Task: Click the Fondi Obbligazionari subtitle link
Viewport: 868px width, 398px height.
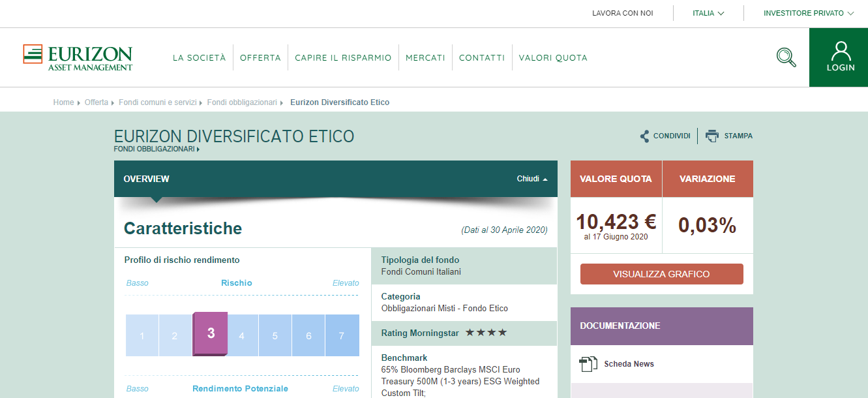Action: (155, 149)
